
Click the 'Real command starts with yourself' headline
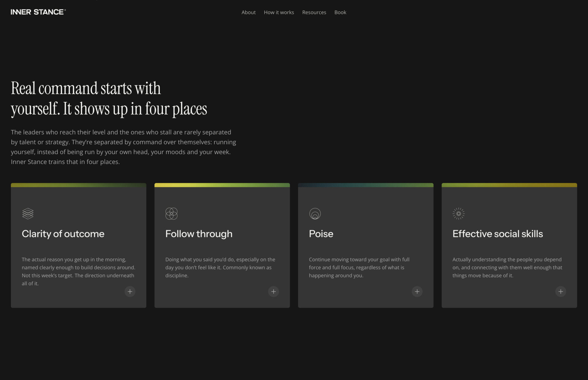[x=109, y=99]
